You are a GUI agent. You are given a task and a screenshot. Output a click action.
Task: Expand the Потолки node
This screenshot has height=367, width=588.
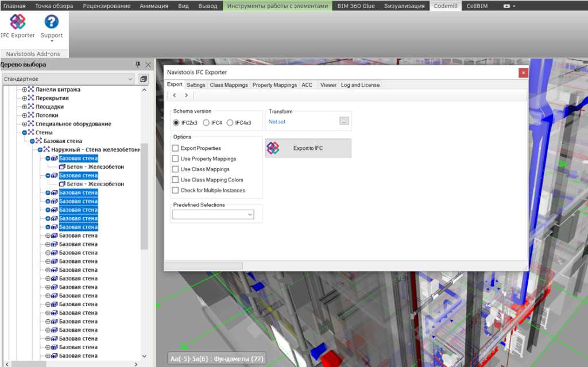(24, 115)
